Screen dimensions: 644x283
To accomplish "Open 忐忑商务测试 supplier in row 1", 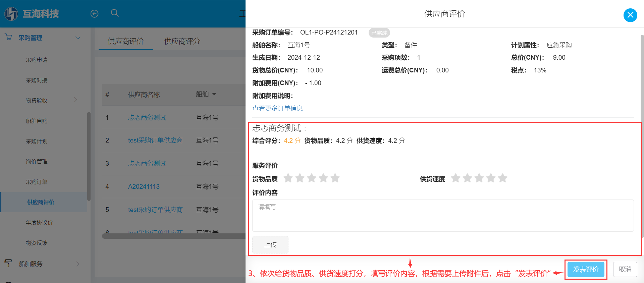I will pos(147,117).
